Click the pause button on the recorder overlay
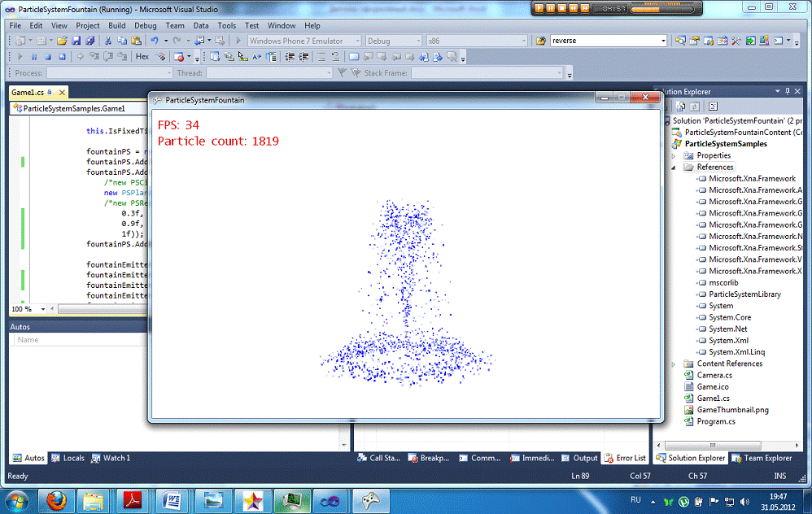 click(x=551, y=8)
